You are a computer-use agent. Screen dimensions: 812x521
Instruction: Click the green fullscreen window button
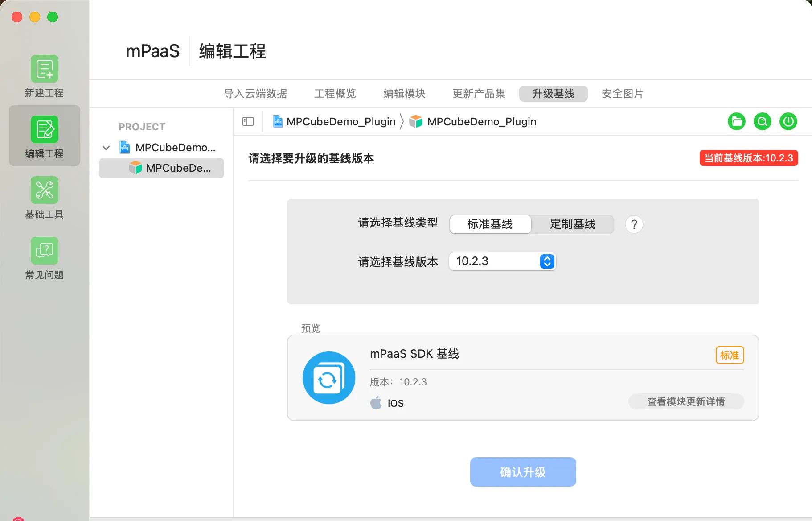tap(53, 17)
